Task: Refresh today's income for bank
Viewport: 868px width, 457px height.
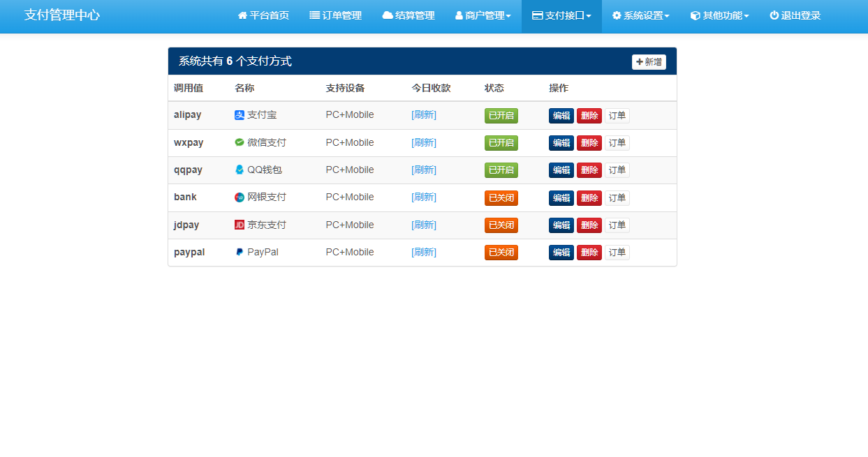Action: tap(424, 197)
